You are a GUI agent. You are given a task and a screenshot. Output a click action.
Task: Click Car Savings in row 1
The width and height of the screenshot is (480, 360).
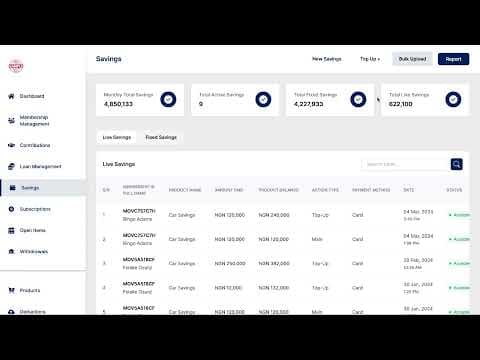pos(182,215)
